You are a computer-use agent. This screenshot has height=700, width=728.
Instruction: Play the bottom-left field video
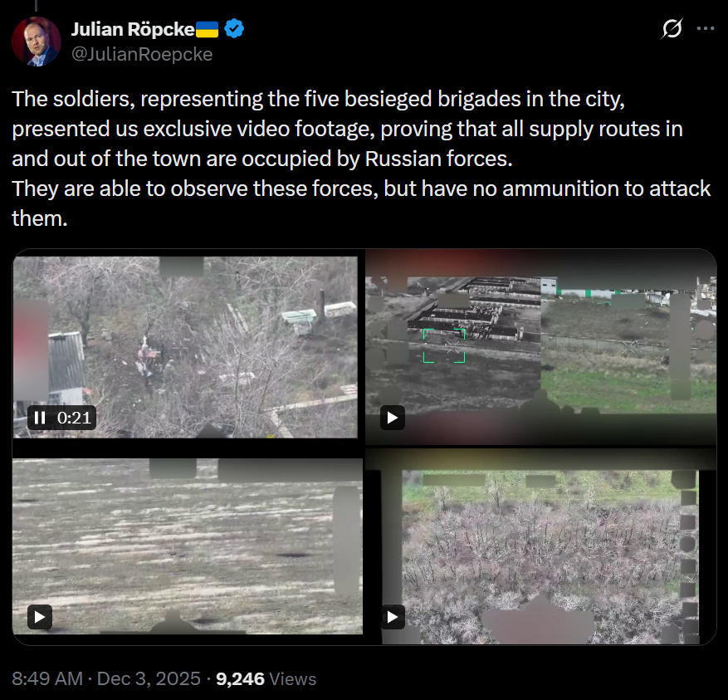pyautogui.click(x=40, y=617)
